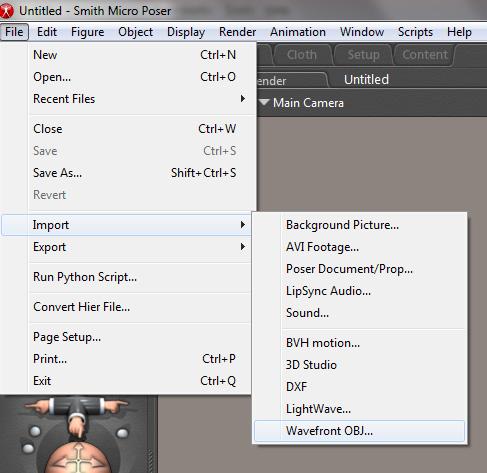Import a Background Picture...
The width and height of the screenshot is (487, 473).
(359, 225)
